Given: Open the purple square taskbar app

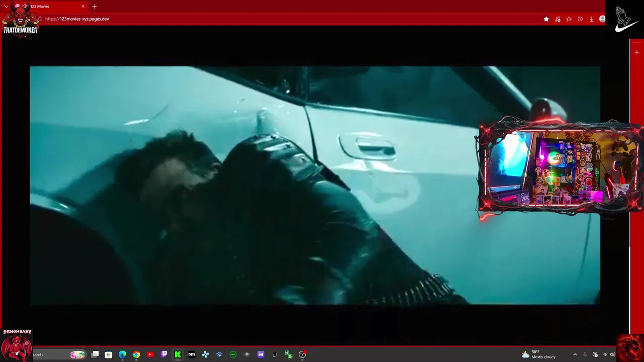Looking at the screenshot, I should pyautogui.click(x=261, y=354).
